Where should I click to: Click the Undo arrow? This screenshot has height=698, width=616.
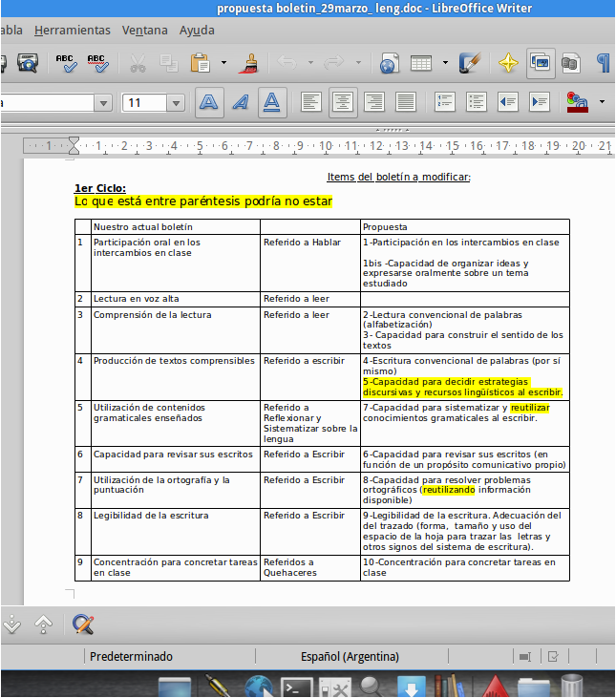point(287,63)
